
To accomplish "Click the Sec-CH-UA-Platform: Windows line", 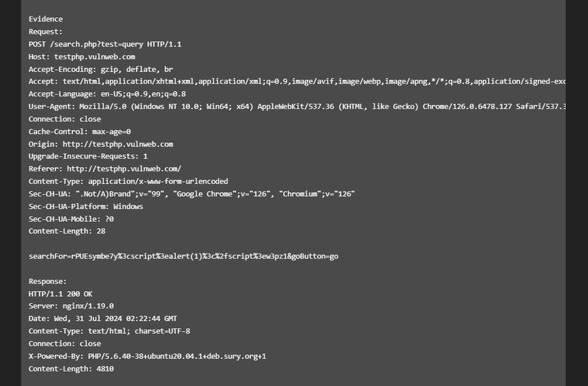I will pyautogui.click(x=86, y=206).
